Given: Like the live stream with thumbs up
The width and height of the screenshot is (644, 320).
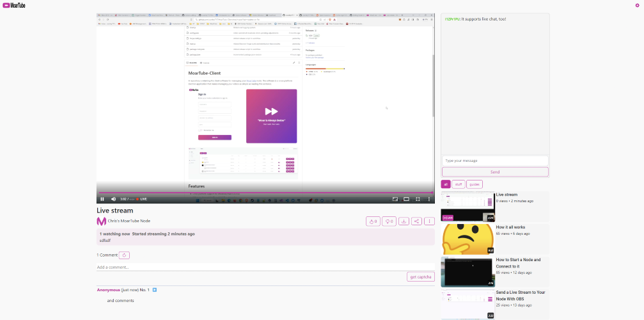Looking at the screenshot, I should (x=373, y=221).
